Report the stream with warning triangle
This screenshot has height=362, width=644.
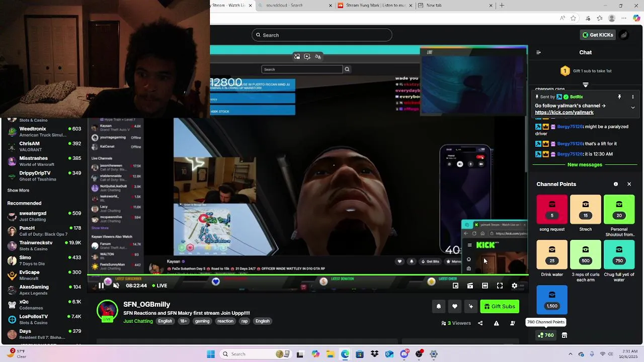(x=497, y=323)
